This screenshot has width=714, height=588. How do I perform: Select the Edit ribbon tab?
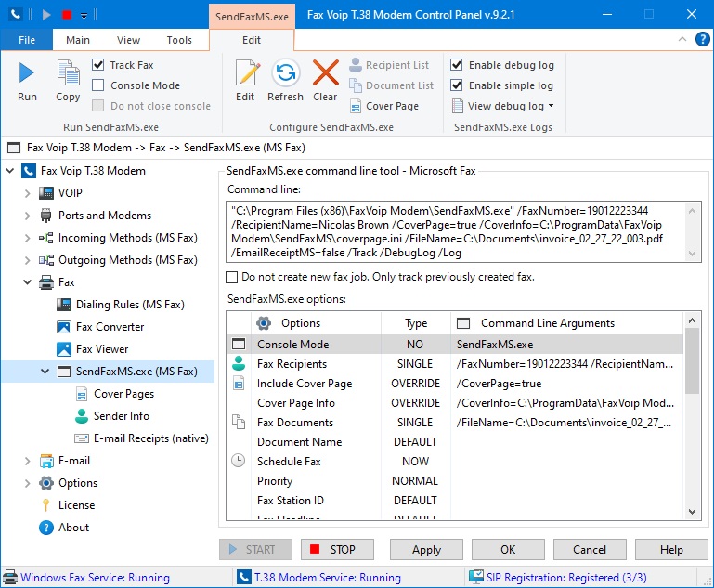click(252, 40)
